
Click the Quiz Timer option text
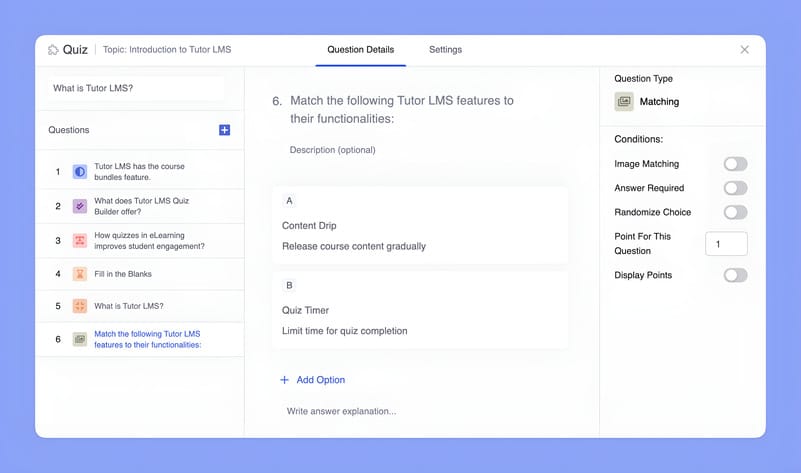305,311
